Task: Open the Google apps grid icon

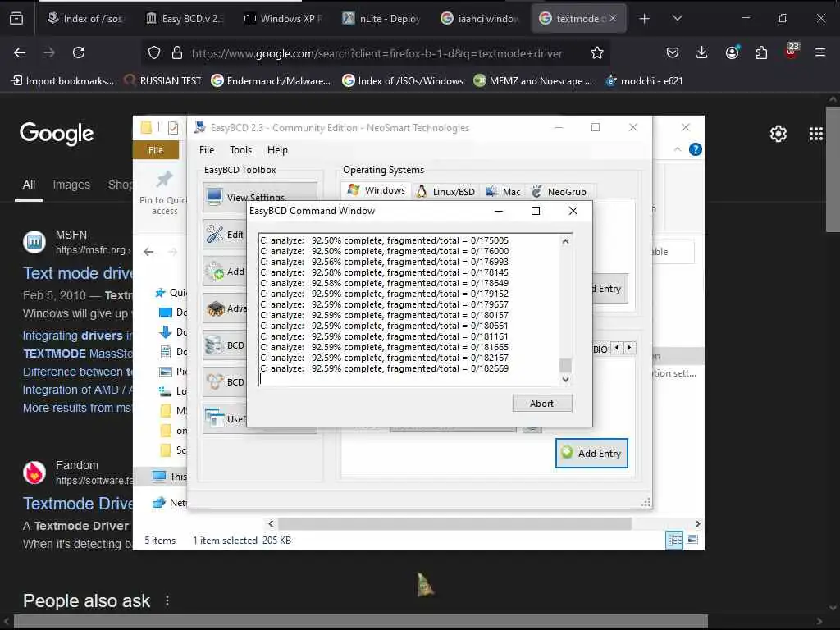Action: tap(816, 134)
